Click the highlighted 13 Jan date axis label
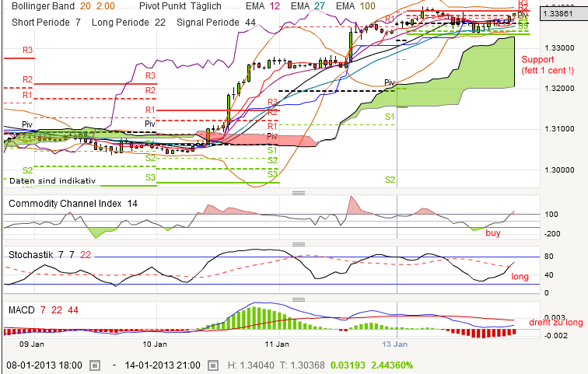The image size is (588, 374). [x=395, y=344]
